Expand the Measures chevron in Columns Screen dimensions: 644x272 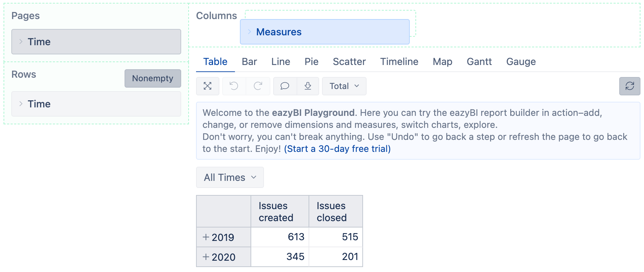click(x=249, y=32)
